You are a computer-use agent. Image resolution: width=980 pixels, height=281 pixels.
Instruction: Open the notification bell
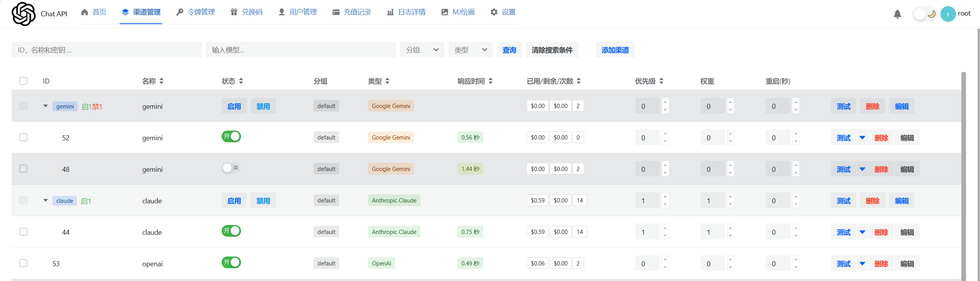click(897, 14)
